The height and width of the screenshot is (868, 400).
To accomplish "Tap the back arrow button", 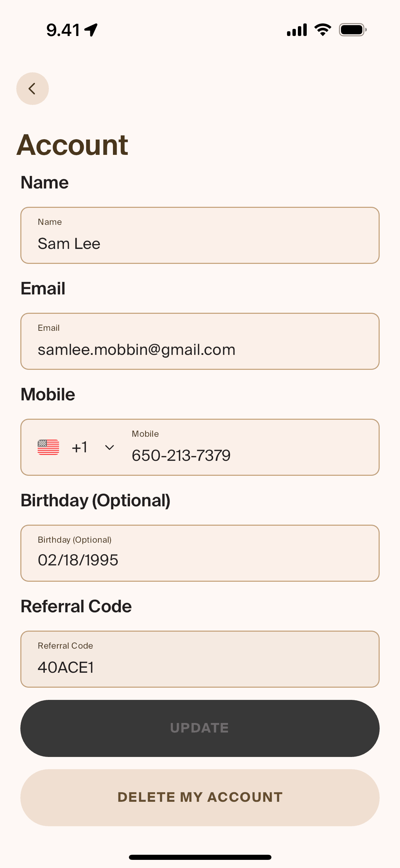I will tap(33, 89).
